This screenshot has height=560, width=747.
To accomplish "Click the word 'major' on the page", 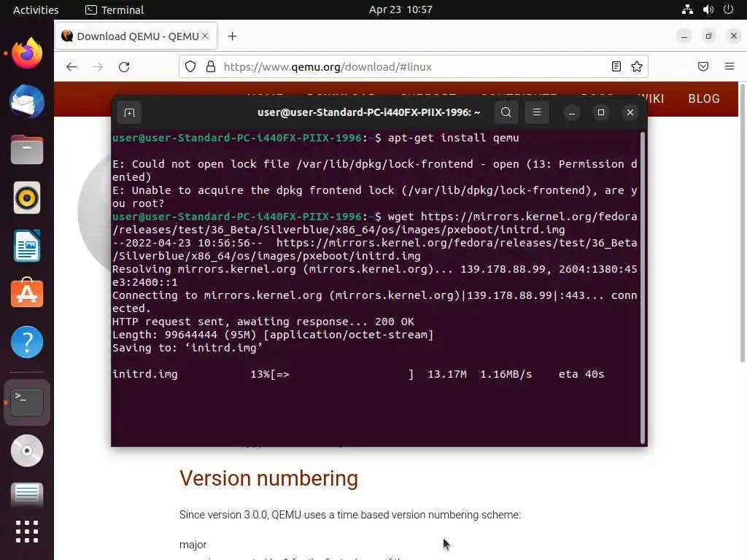I will pos(193,545).
